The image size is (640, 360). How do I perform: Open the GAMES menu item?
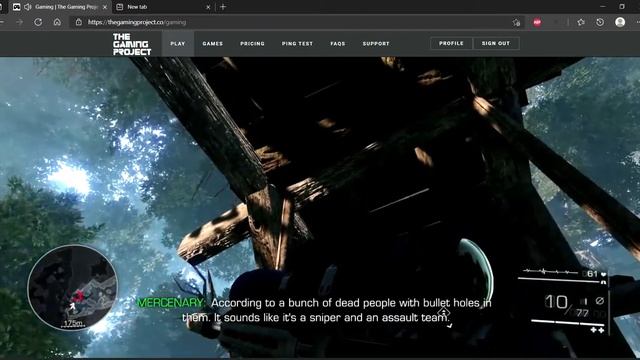coord(213,43)
